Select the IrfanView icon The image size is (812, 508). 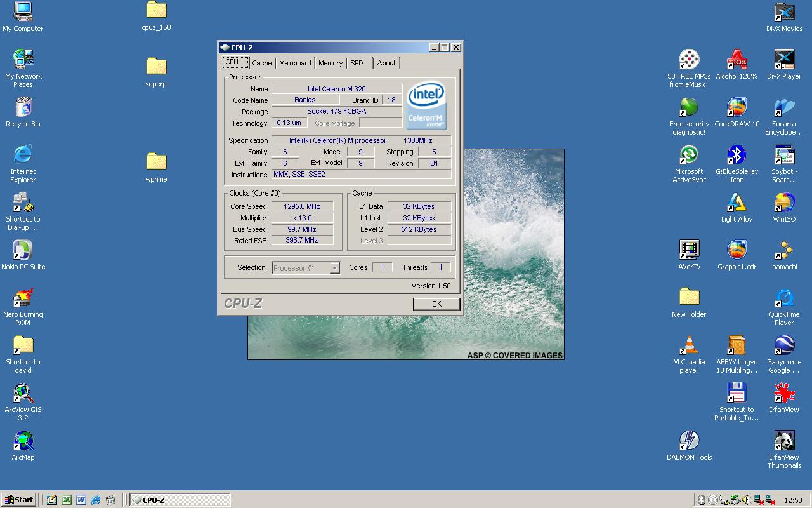coord(784,398)
